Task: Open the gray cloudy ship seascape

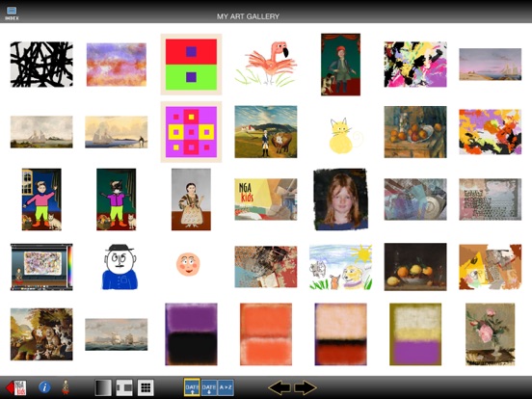Action: [x=41, y=132]
